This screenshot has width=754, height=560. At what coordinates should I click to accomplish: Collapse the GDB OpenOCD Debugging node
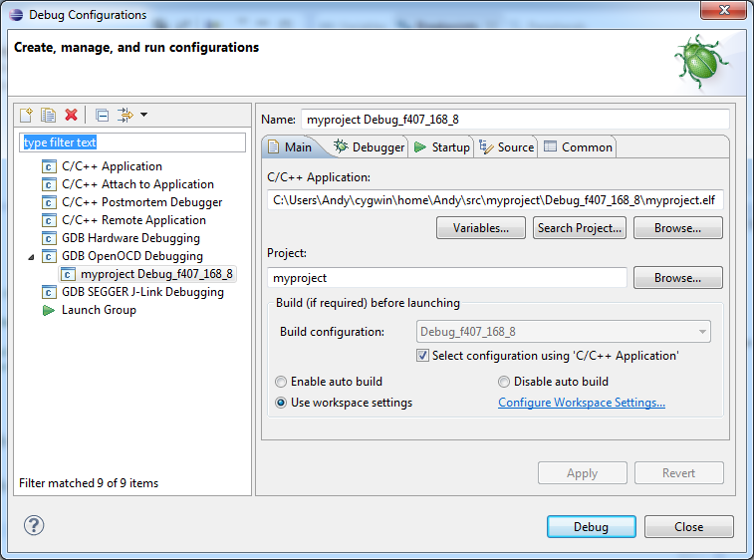coord(31,257)
